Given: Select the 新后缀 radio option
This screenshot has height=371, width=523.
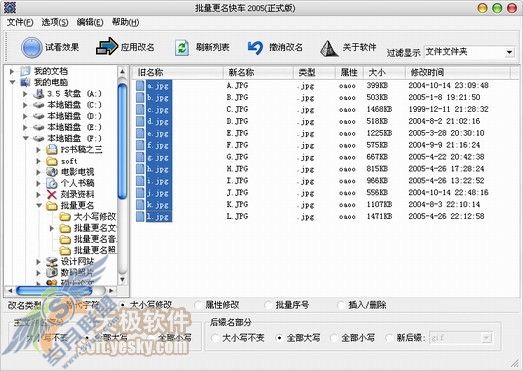Looking at the screenshot, I should [x=390, y=338].
